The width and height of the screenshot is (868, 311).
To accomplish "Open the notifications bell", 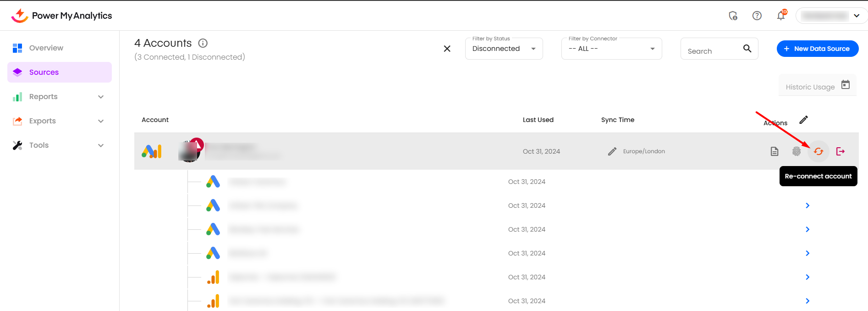I will [x=781, y=16].
